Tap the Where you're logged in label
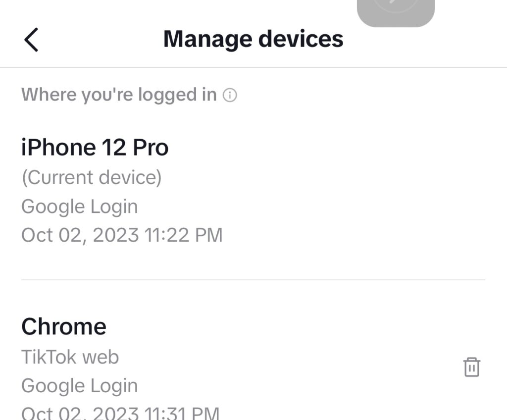The height and width of the screenshot is (420, 507). 119,95
